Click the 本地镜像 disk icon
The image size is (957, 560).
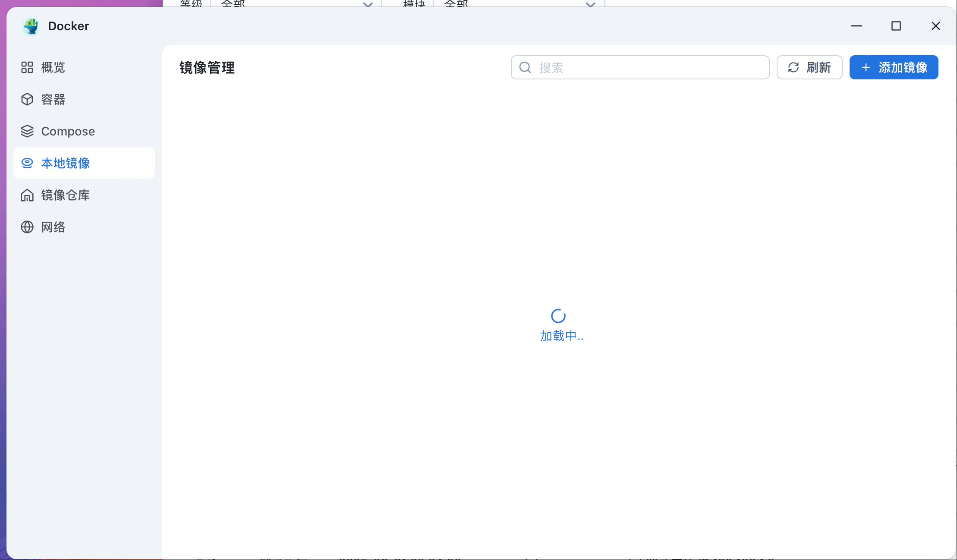click(27, 163)
